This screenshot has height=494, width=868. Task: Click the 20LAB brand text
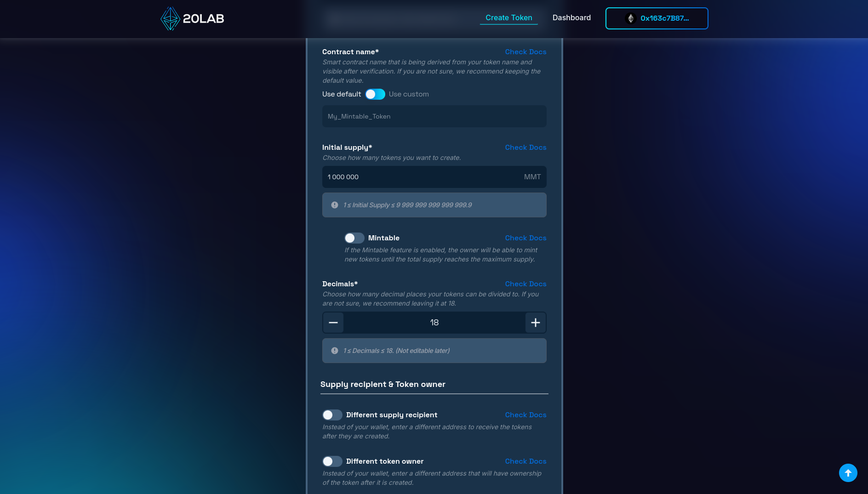pos(203,19)
